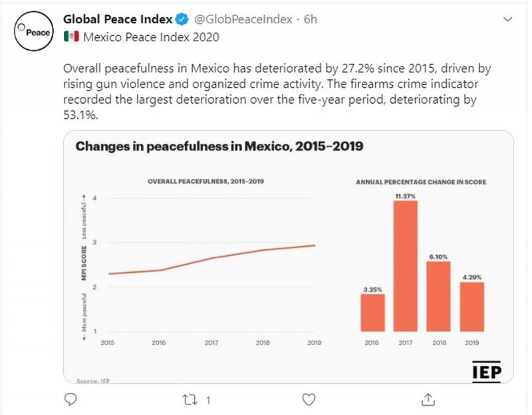Click the 2019 bar showing 4.29%
The width and height of the screenshot is (532, 415).
pos(471,306)
